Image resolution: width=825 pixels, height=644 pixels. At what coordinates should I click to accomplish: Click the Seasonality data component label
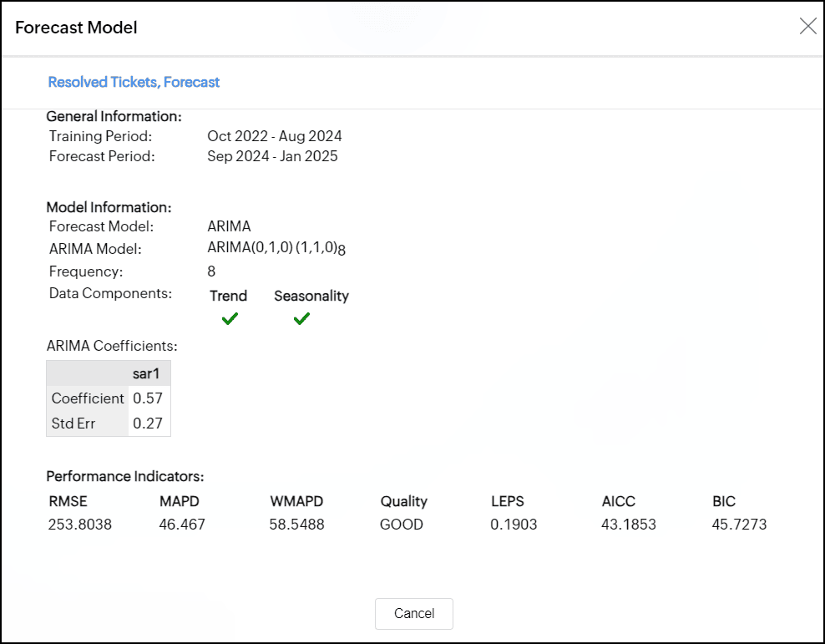[x=311, y=296]
